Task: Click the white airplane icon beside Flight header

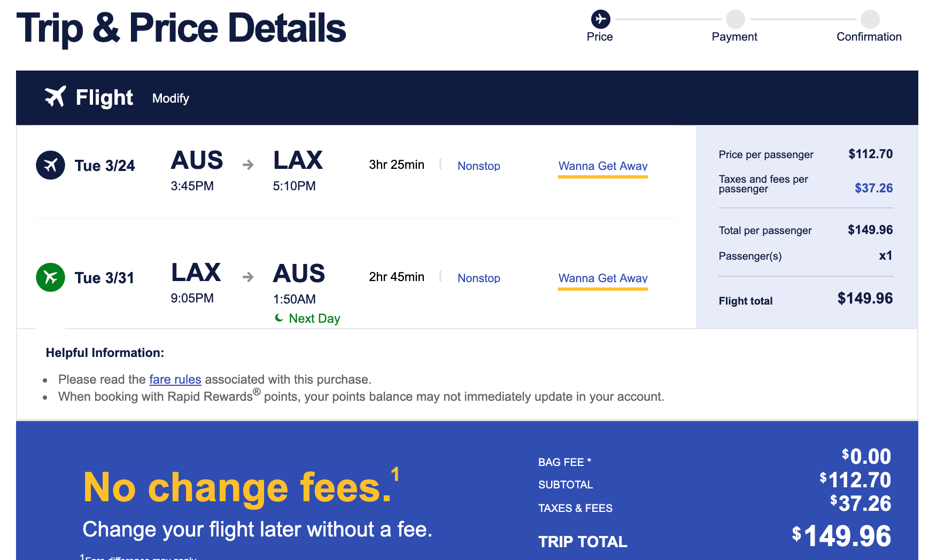Action: coord(55,97)
